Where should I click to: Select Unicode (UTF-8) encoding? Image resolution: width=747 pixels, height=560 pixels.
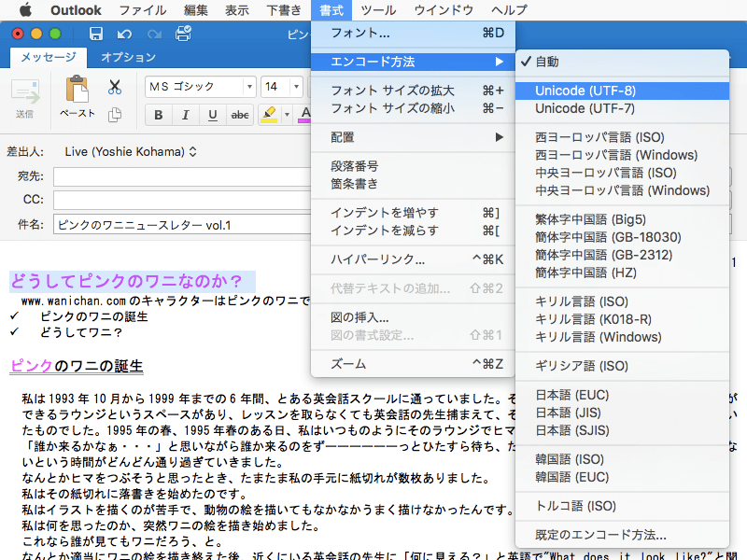[x=622, y=91]
